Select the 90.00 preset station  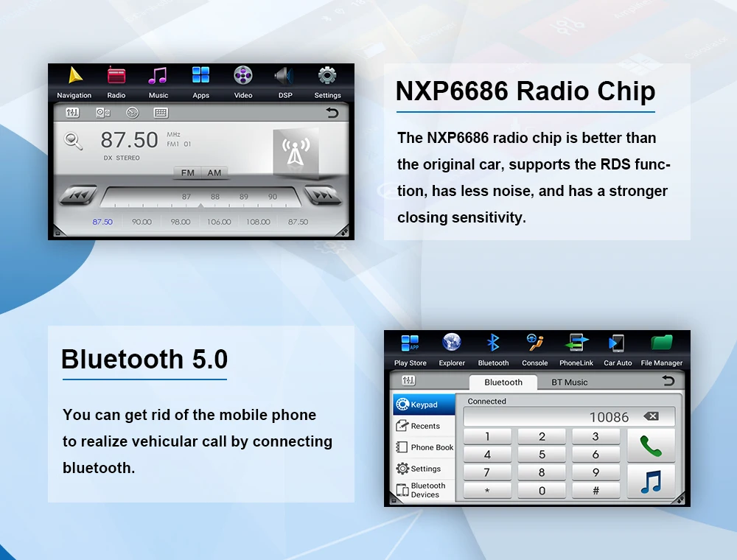[142, 222]
